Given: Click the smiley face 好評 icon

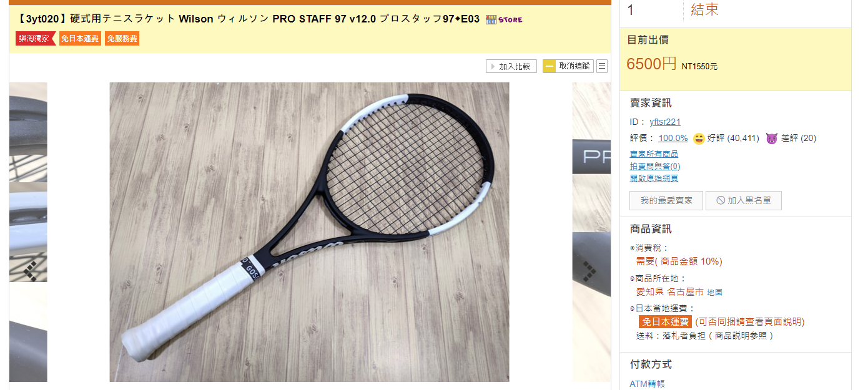Looking at the screenshot, I should (699, 139).
